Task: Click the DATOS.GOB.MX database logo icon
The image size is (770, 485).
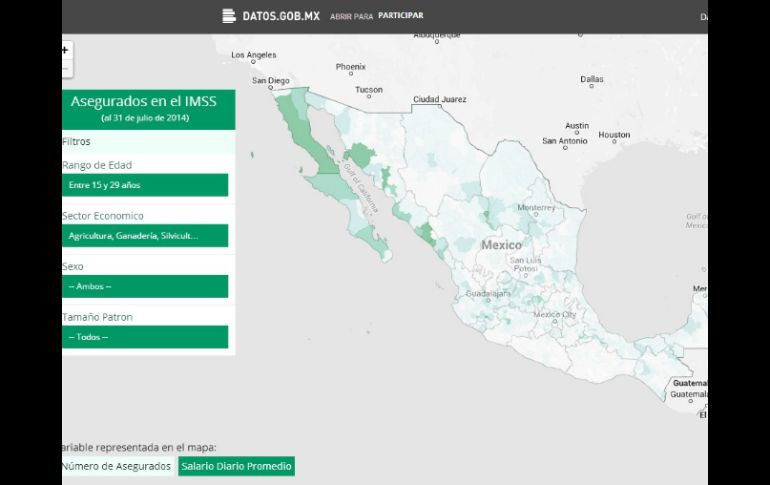Action: (x=230, y=16)
